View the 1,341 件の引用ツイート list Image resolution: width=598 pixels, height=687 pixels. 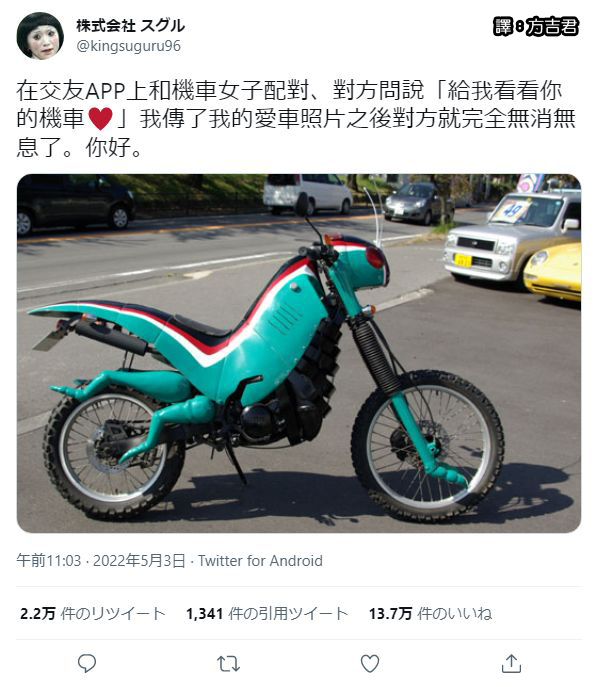266,613
